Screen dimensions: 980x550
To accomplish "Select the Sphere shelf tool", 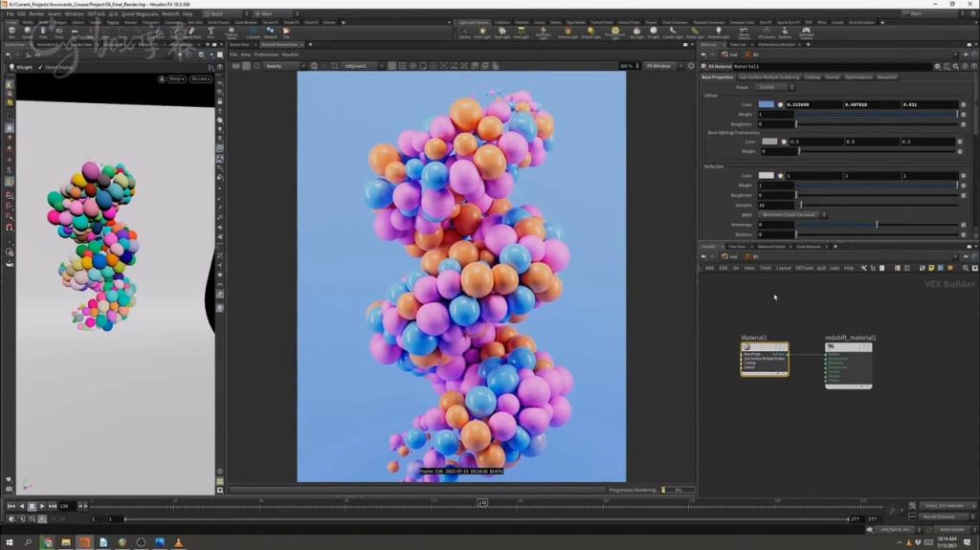I will (x=28, y=32).
